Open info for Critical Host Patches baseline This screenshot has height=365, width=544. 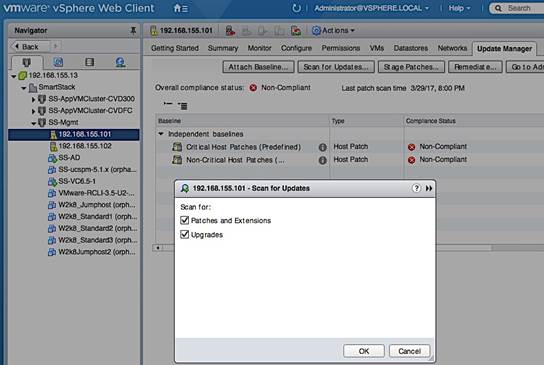(323, 147)
